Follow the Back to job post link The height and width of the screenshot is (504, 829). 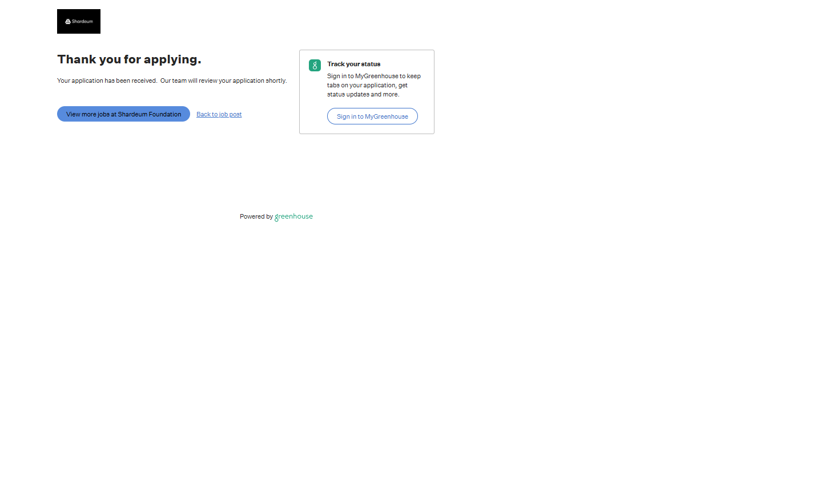[219, 115]
